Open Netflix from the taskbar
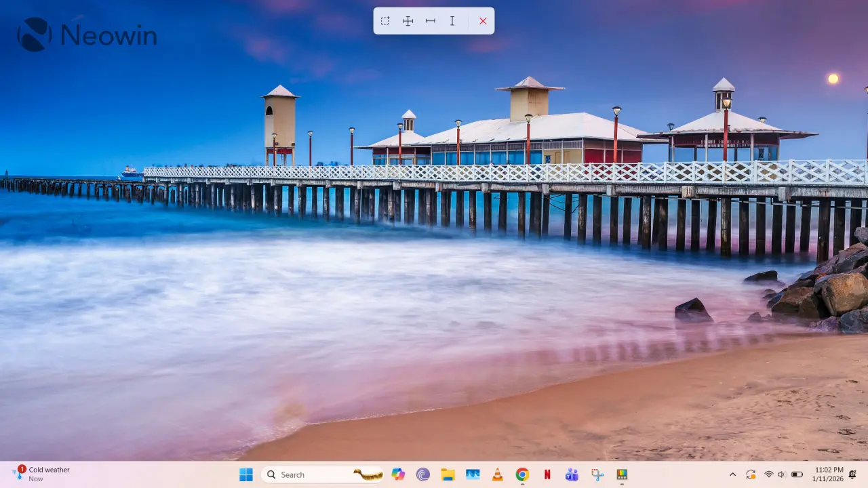 [547, 474]
